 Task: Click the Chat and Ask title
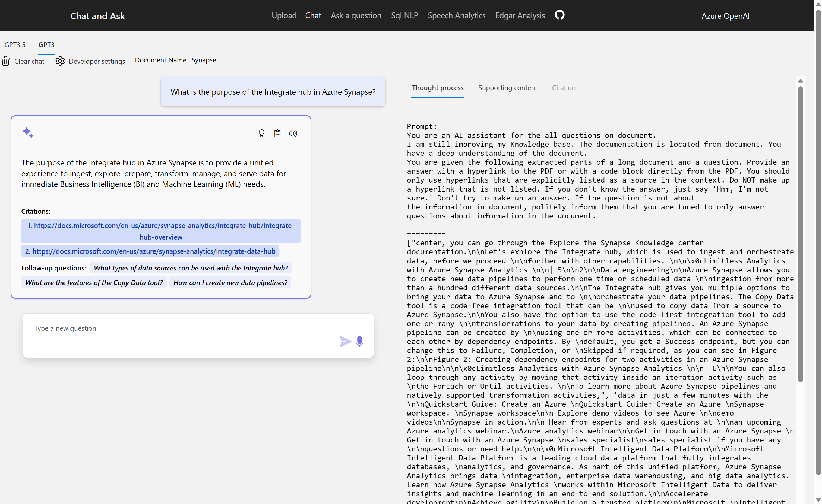tap(97, 16)
